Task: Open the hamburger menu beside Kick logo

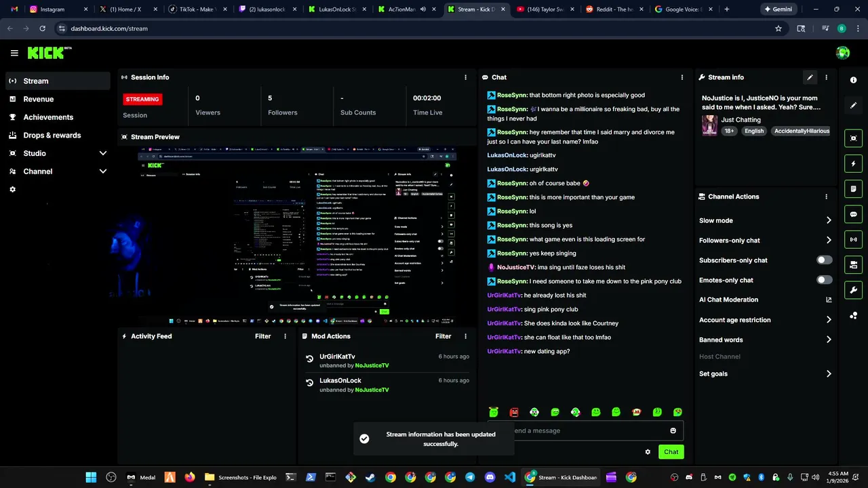Action: (x=14, y=53)
